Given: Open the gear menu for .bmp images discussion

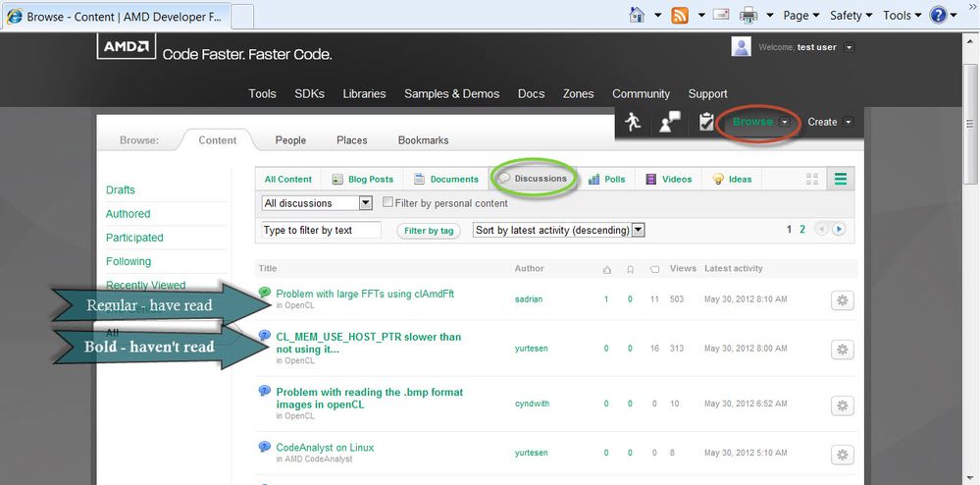Looking at the screenshot, I should pyautogui.click(x=843, y=405).
